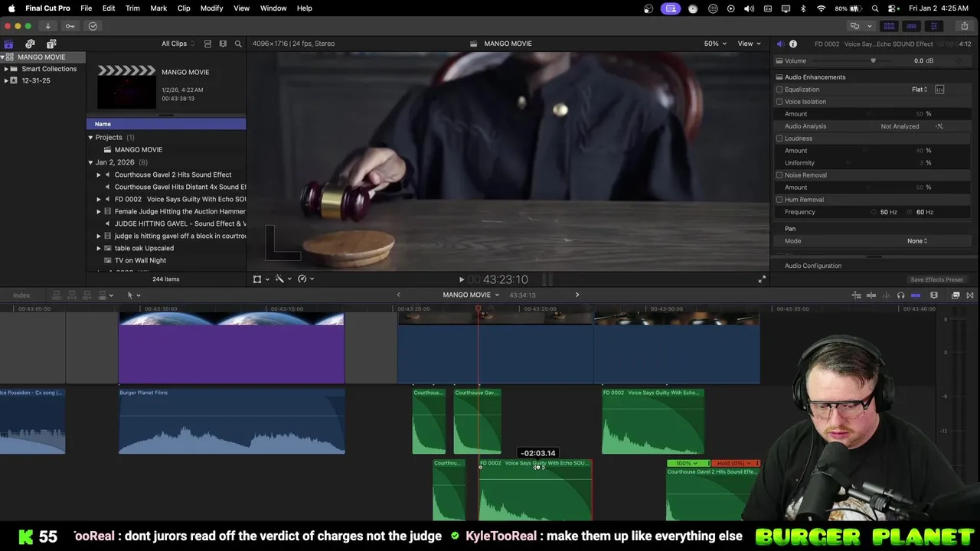Enable the Equalization checkbox
980x551 pixels.
pyautogui.click(x=779, y=90)
